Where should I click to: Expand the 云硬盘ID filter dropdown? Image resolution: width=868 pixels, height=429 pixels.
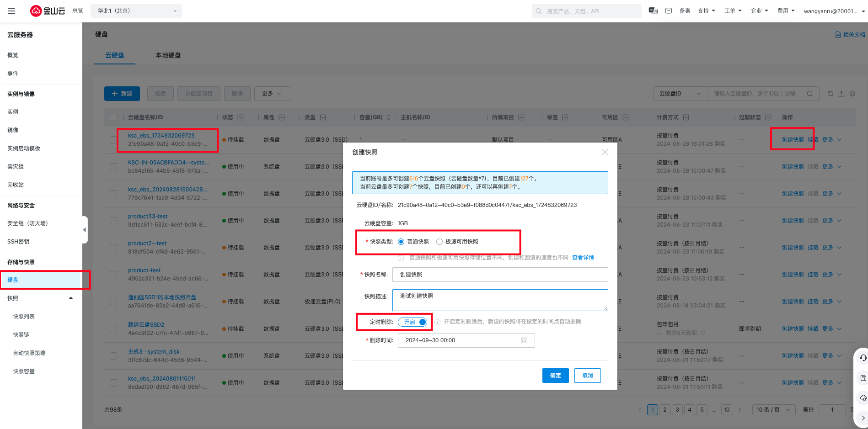coord(680,94)
